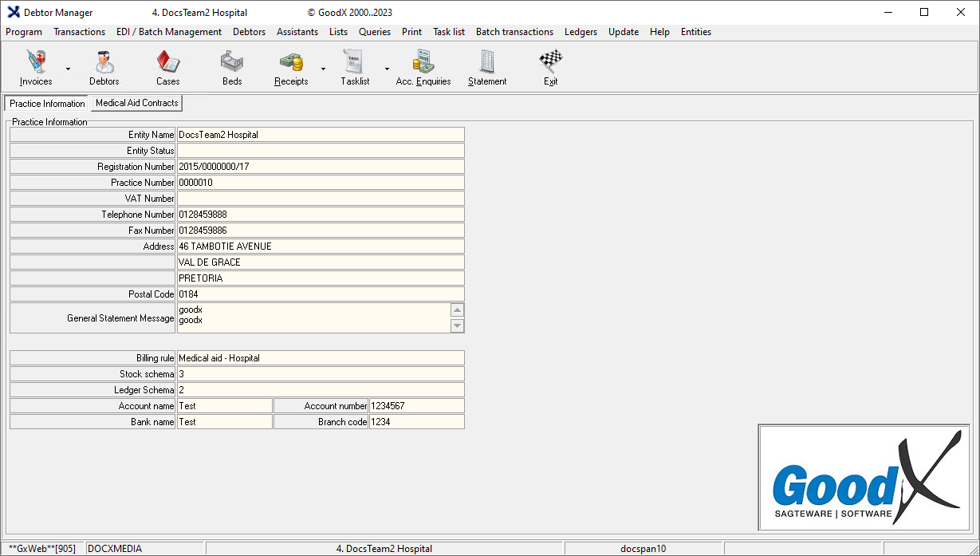Expand the Invoices dropdown arrow
Viewport: 980px width, 556px height.
pyautogui.click(x=68, y=69)
